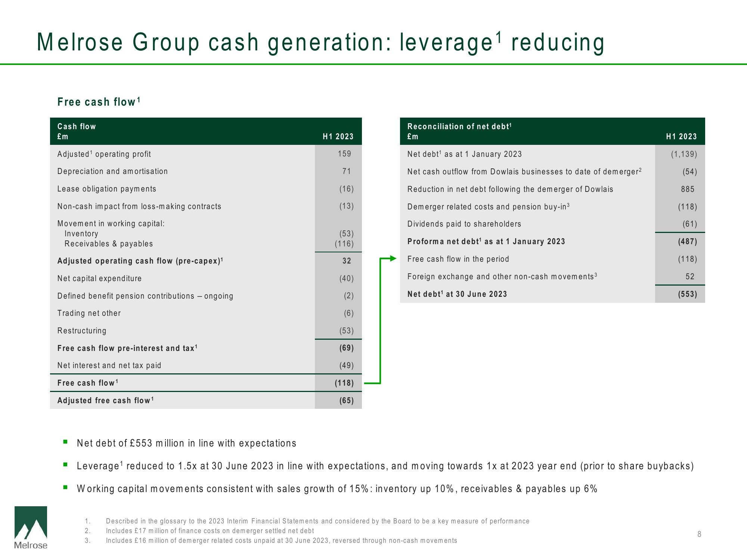Click 'Adjusted free cash flow' row label

click(x=106, y=400)
